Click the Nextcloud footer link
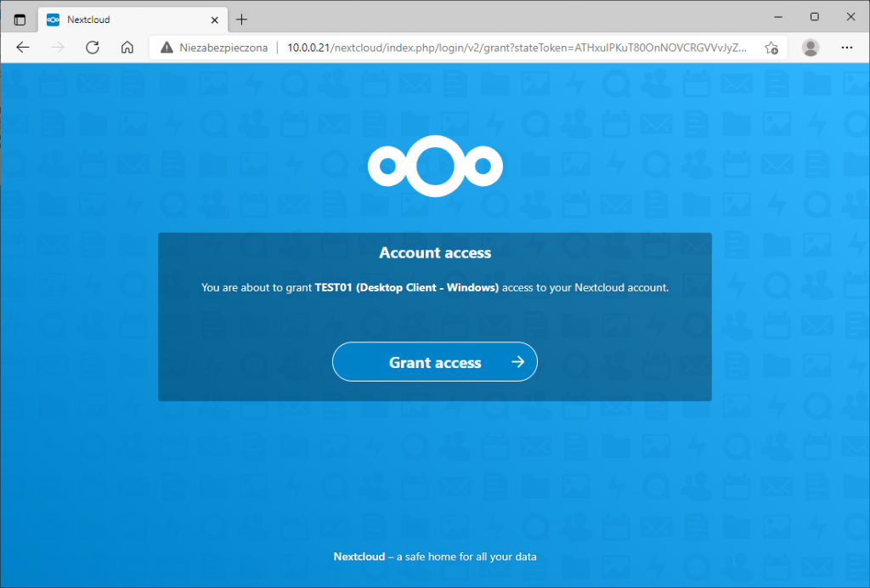Screen dimensions: 870x588 [x=359, y=557]
